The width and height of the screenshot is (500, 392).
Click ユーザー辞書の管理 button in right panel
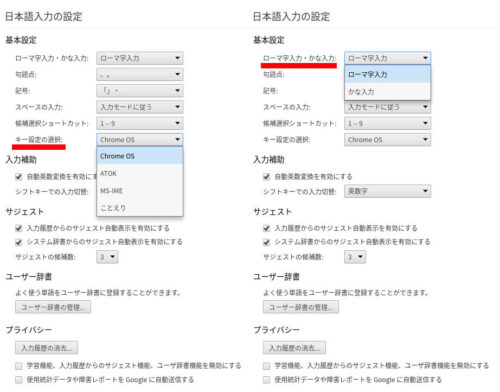pyautogui.click(x=301, y=307)
